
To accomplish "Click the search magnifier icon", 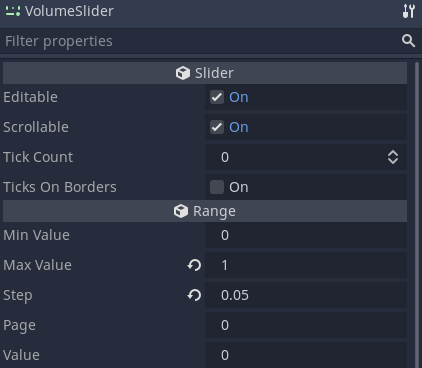I will [x=408, y=41].
